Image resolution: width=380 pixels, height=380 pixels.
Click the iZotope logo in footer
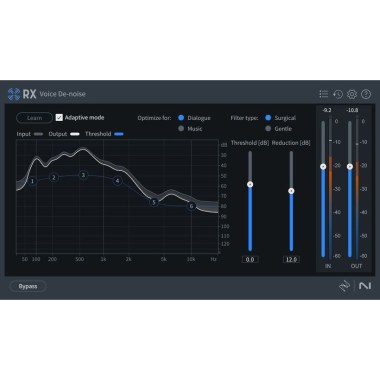point(345,286)
